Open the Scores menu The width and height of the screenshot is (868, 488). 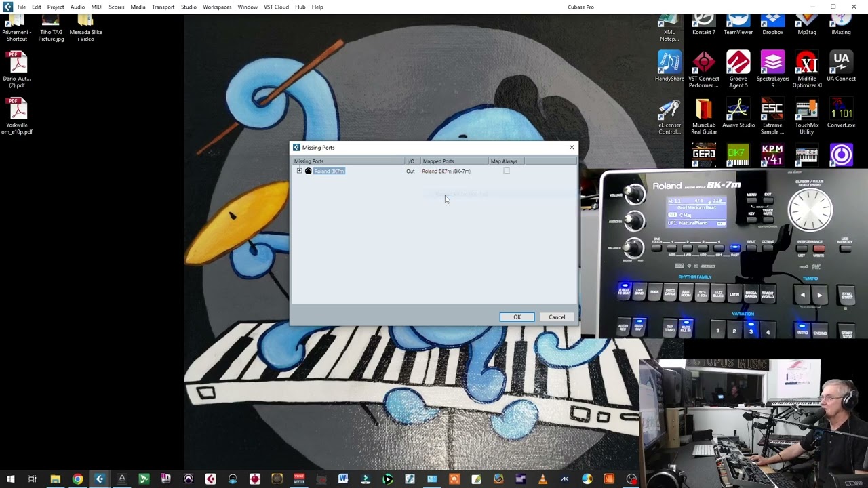pyautogui.click(x=117, y=7)
